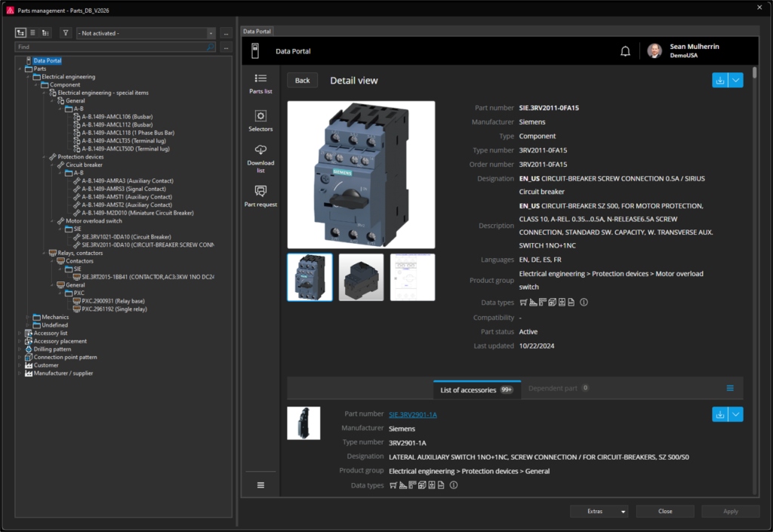This screenshot has height=532, width=773.
Task: Click the ellipsis button next to Find field
Action: 226,48
